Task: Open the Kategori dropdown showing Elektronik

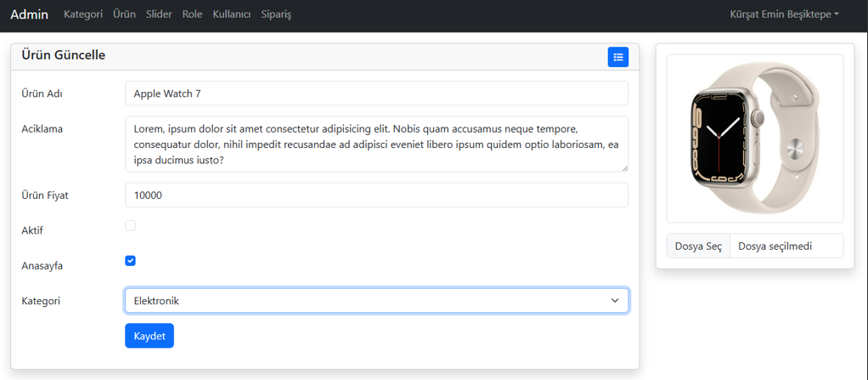Action: pos(376,300)
